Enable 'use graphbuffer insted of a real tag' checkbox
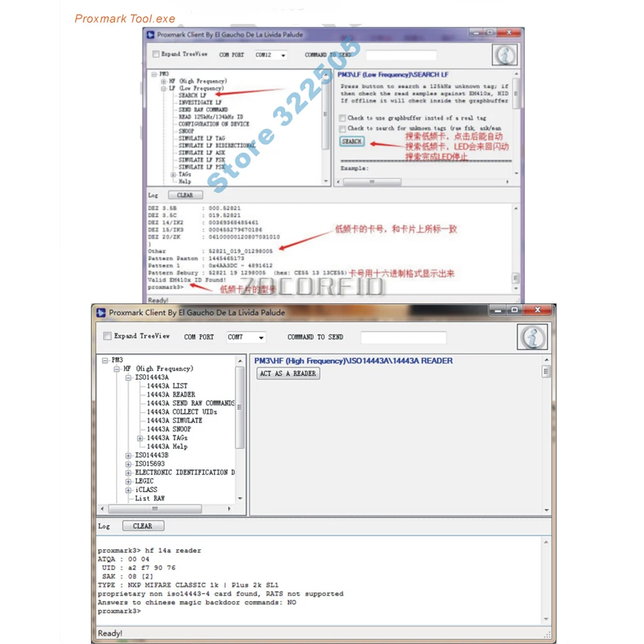This screenshot has width=644, height=644. (342, 118)
